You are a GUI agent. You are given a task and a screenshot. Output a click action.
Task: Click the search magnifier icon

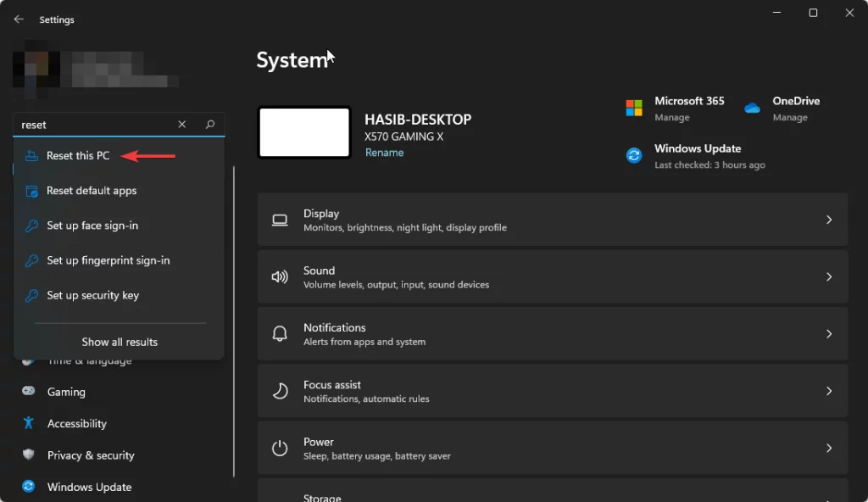pyautogui.click(x=209, y=124)
